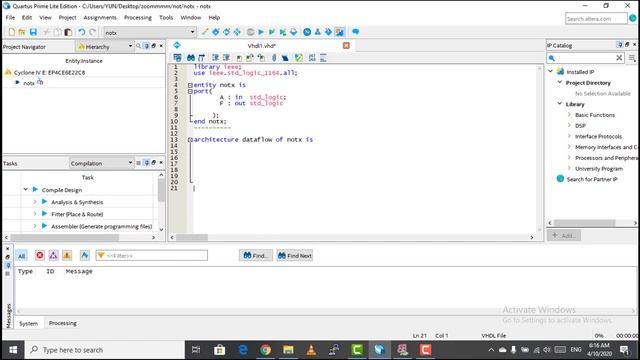Screen dimensions: 640x360
Task: Toggle the orange Warning messages filter
Action: click(67, 255)
